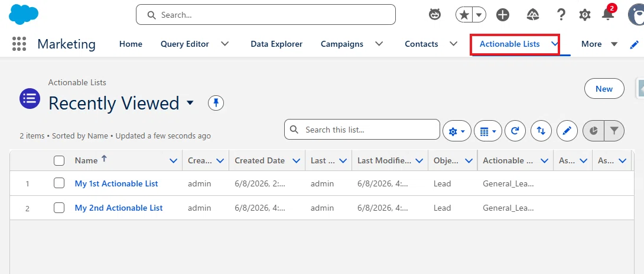Show charts with pie chart icon
This screenshot has height=274, width=644.
pos(593,131)
